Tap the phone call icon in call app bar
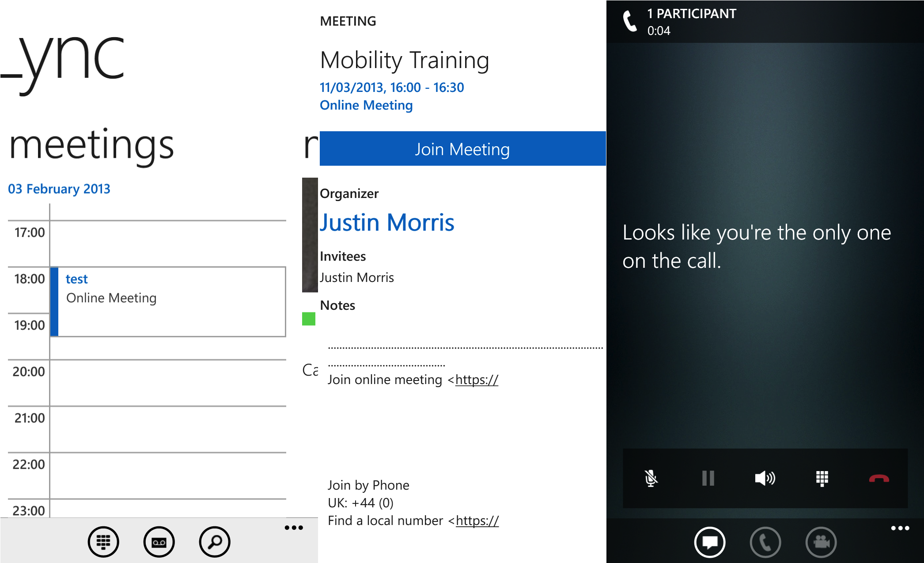The height and width of the screenshot is (563, 924). tap(765, 542)
